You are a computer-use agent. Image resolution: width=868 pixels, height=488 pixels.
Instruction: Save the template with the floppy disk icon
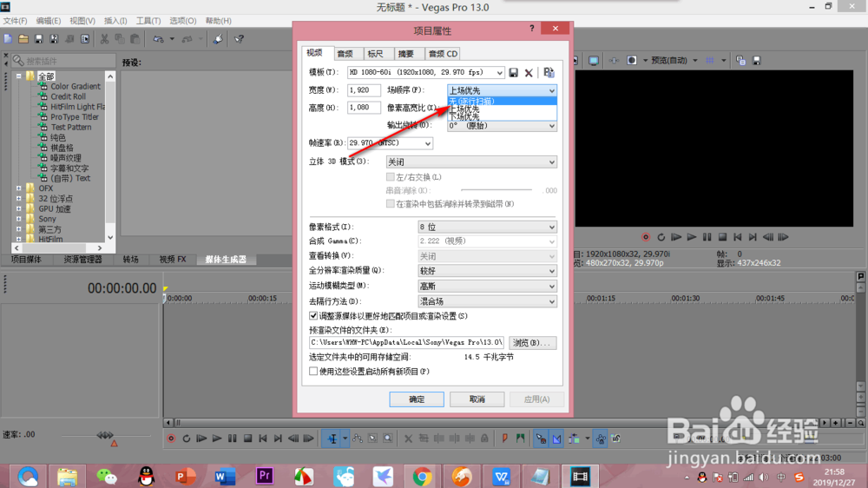(x=514, y=73)
